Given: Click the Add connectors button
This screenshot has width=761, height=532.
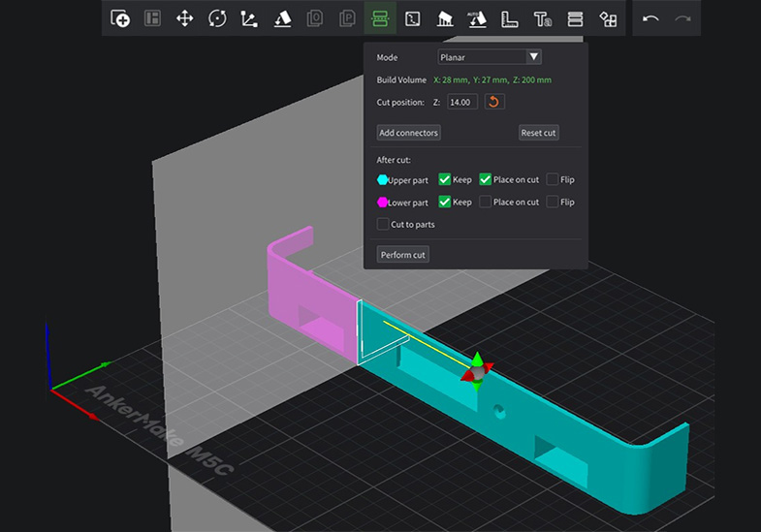Looking at the screenshot, I should pyautogui.click(x=408, y=133).
